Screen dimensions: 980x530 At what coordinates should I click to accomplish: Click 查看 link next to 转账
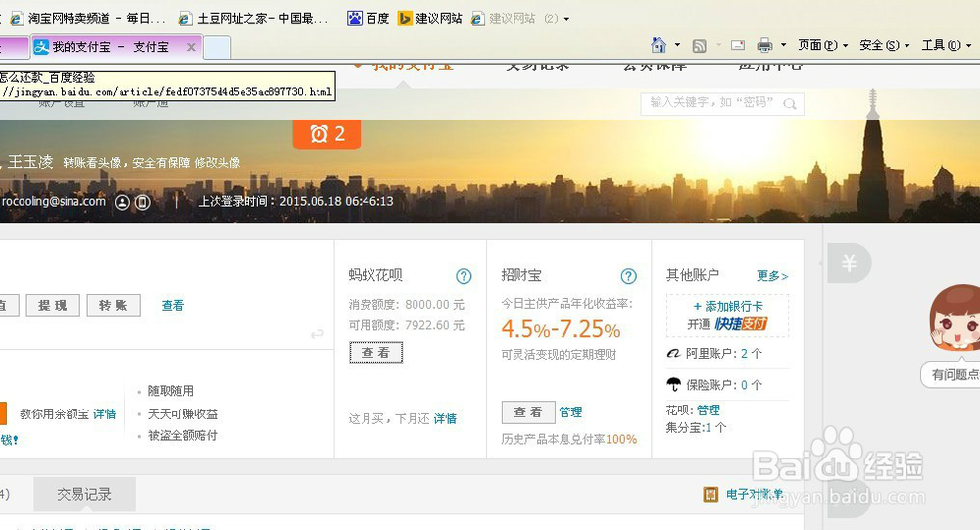tap(173, 305)
